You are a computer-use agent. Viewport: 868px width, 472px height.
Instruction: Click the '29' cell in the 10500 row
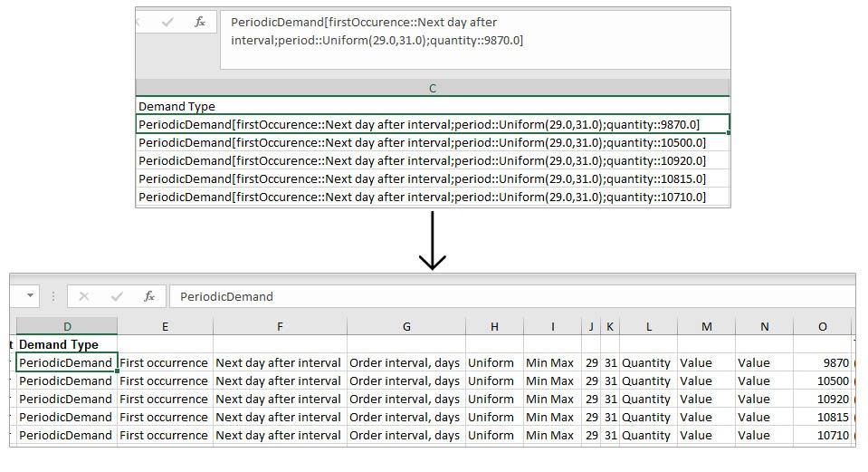point(591,381)
